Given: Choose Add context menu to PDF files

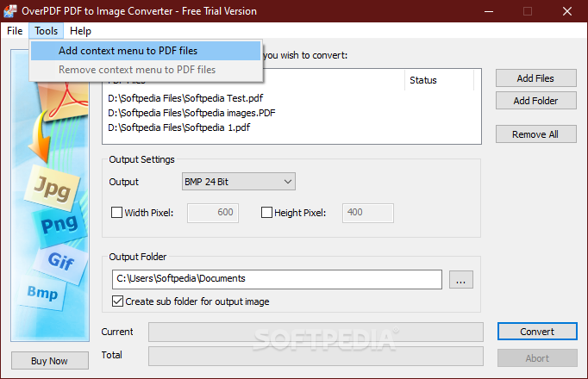Looking at the screenshot, I should tap(146, 51).
